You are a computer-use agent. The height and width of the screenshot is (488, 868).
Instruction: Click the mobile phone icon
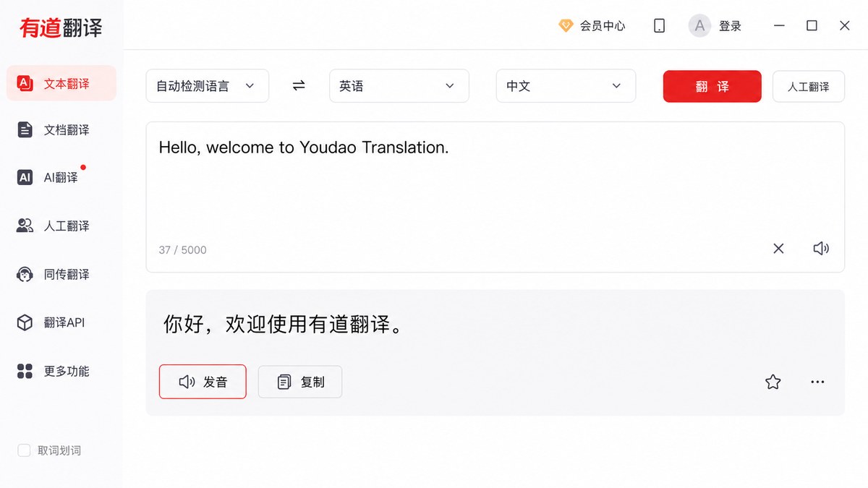pos(659,26)
